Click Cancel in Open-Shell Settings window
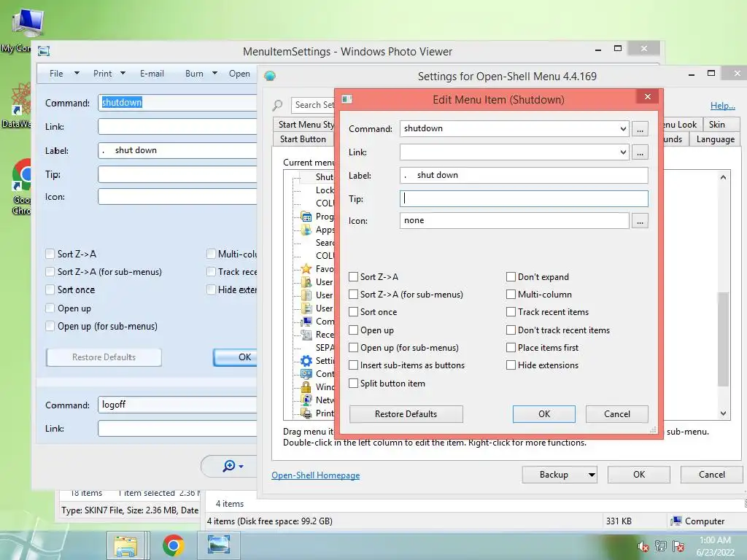Screen dimensions: 747x560 click(711, 475)
